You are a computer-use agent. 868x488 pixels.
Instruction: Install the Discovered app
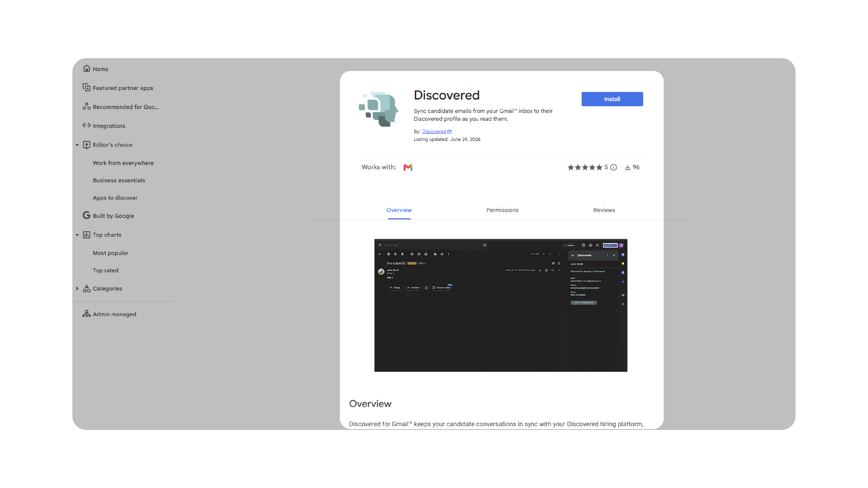(x=612, y=99)
